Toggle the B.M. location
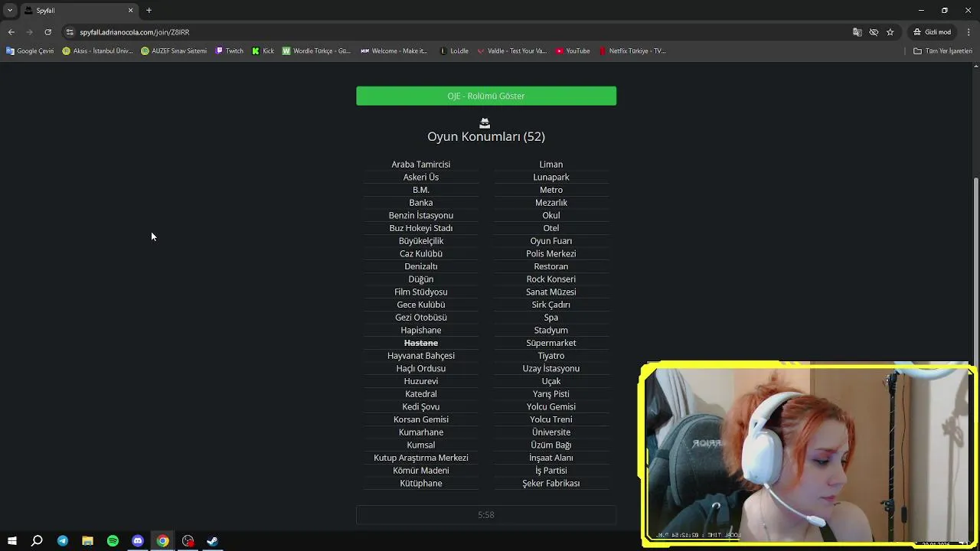This screenshot has height=551, width=980. pyautogui.click(x=421, y=190)
